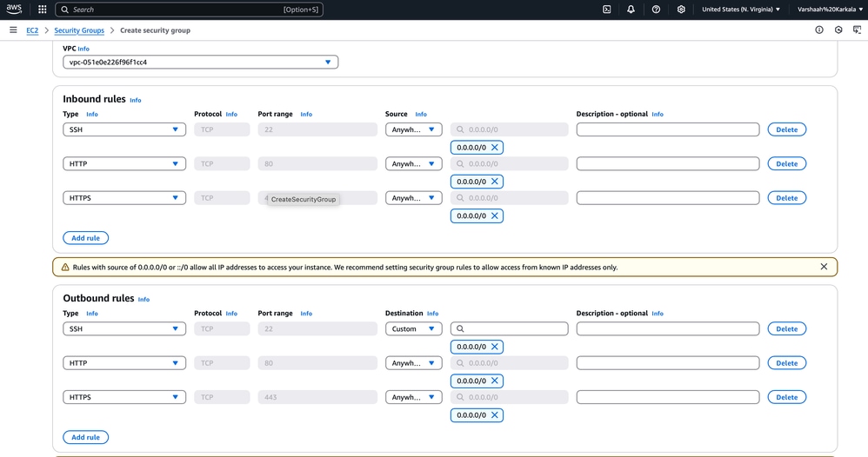Image resolution: width=868 pixels, height=457 pixels.
Task: Click outbound SSH description field
Action: [x=668, y=328]
